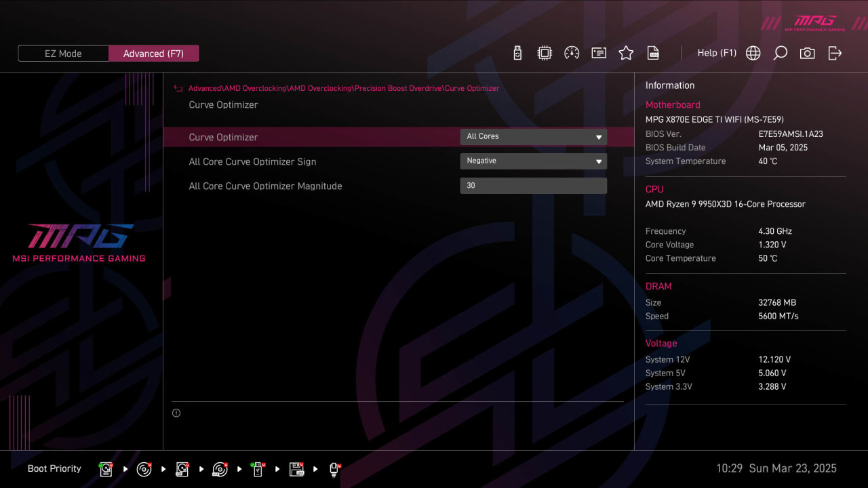The height and width of the screenshot is (488, 868).
Task: Click the Core Voltage value '1.320 V'
Action: coord(772,245)
